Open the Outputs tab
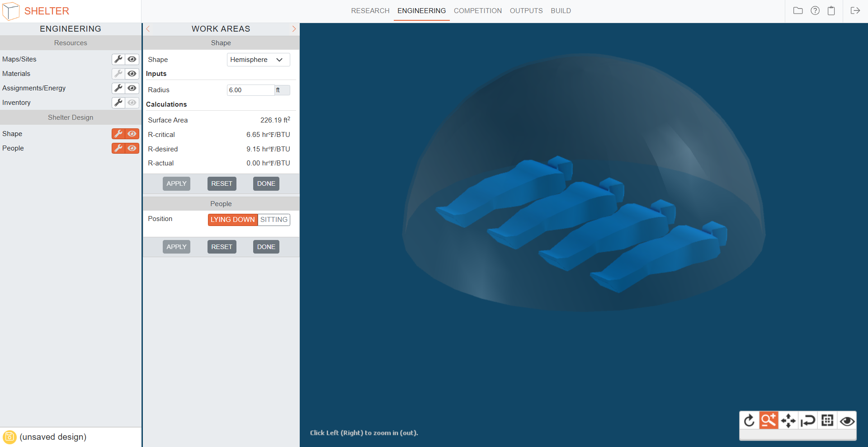Image resolution: width=868 pixels, height=447 pixels. [x=526, y=11]
